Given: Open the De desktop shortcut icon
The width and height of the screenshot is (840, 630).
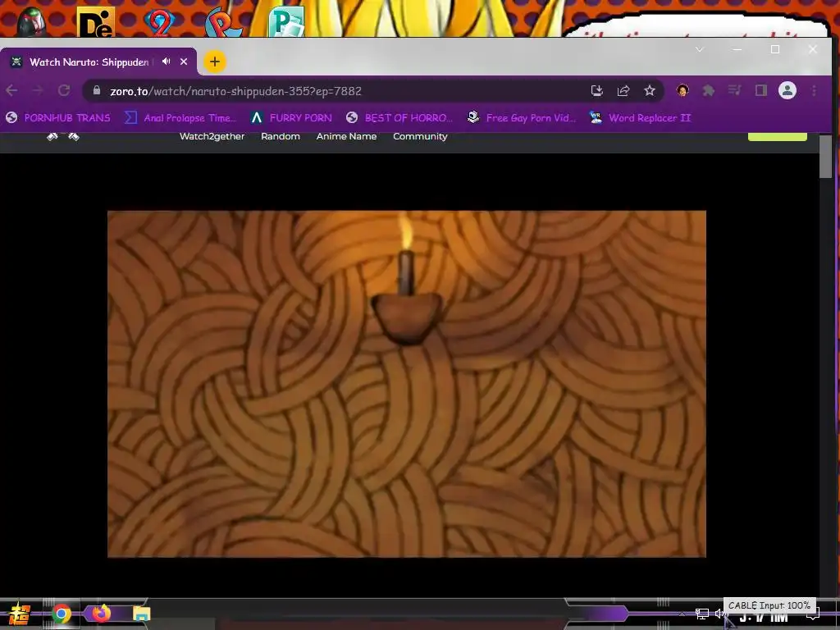Looking at the screenshot, I should point(96,22).
